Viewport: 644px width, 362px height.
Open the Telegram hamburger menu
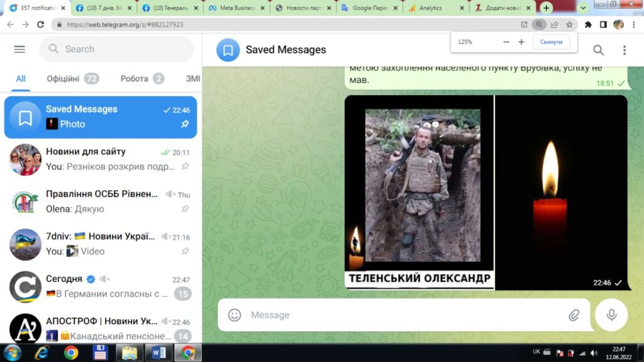19,49
